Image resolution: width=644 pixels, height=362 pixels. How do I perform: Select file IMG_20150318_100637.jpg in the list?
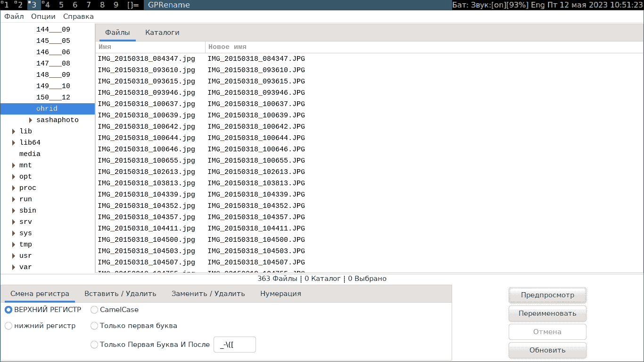point(147,104)
